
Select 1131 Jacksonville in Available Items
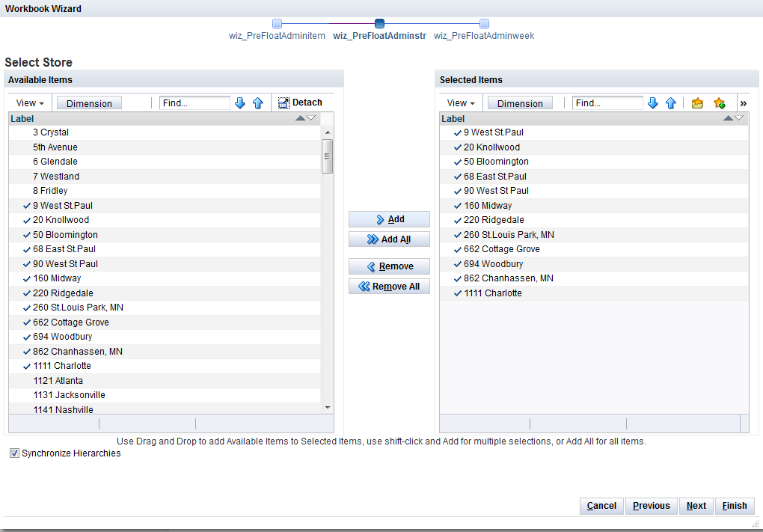tap(165, 395)
